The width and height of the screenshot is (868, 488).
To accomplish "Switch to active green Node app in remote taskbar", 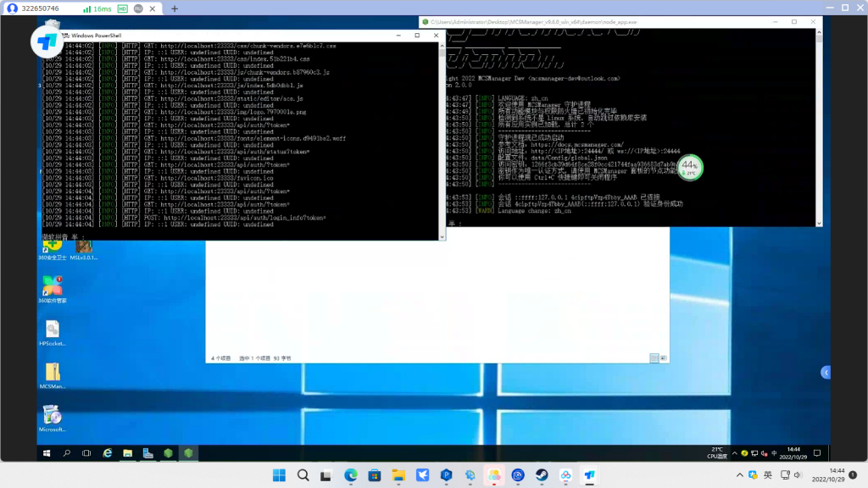I will (189, 453).
